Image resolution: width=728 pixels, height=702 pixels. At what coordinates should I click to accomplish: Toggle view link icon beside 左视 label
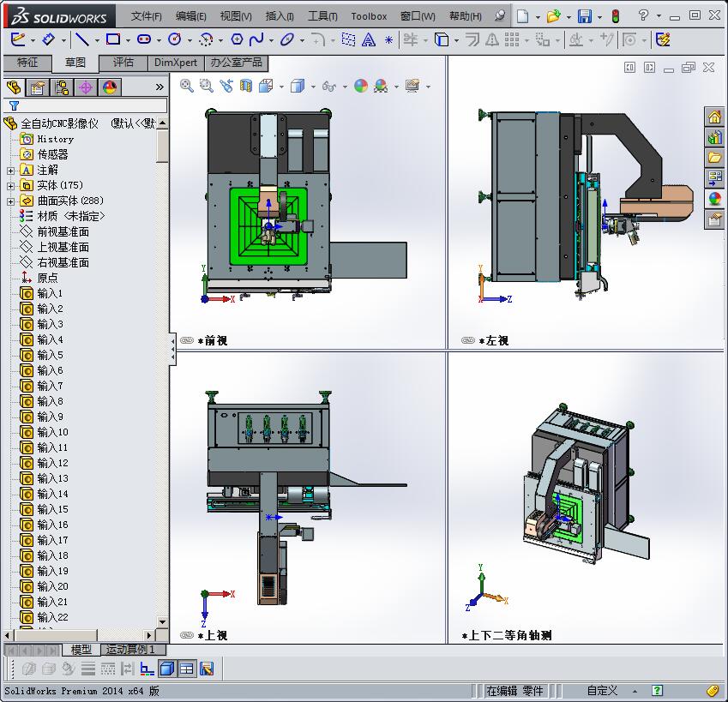coord(468,340)
